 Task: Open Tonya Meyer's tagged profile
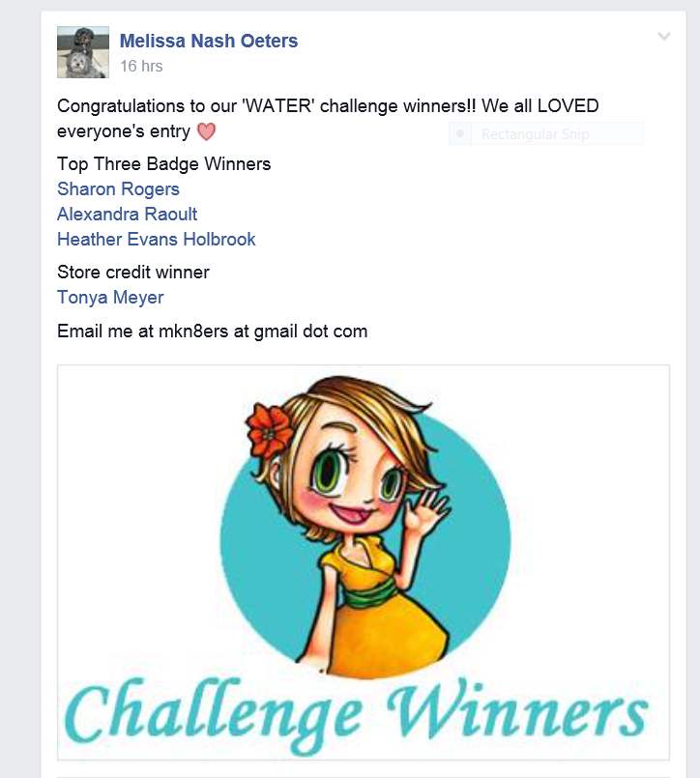(x=110, y=298)
